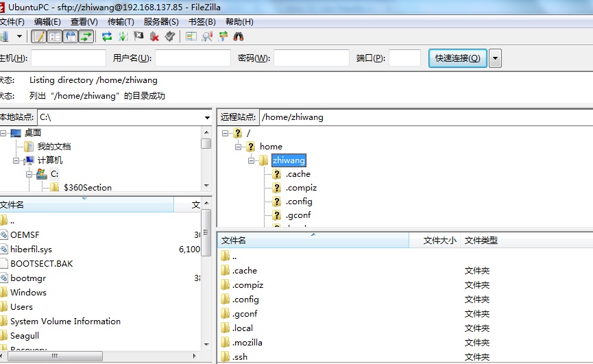Click the binoculars file search icon
593x364 pixels.
[239, 36]
